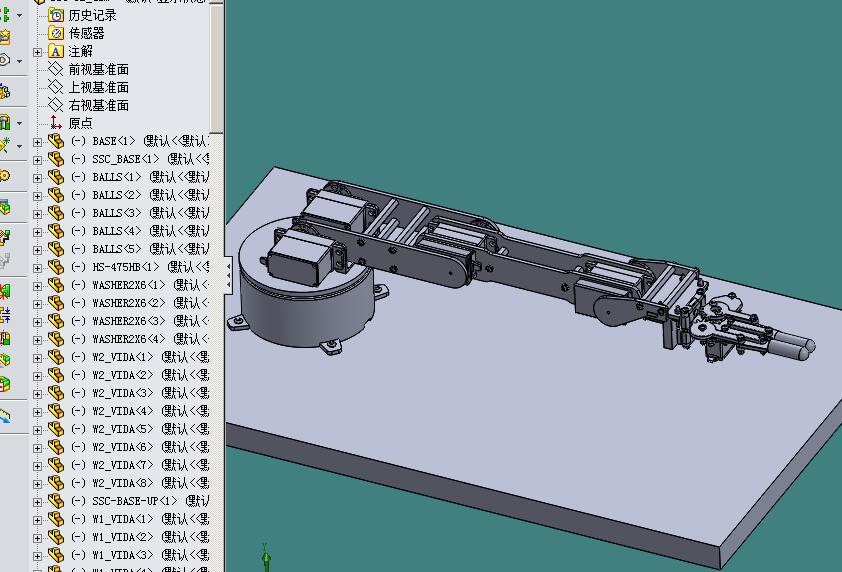The image size is (842, 572).
Task: Click the part icon beside W2_VIDA<3>
Action: coord(56,393)
